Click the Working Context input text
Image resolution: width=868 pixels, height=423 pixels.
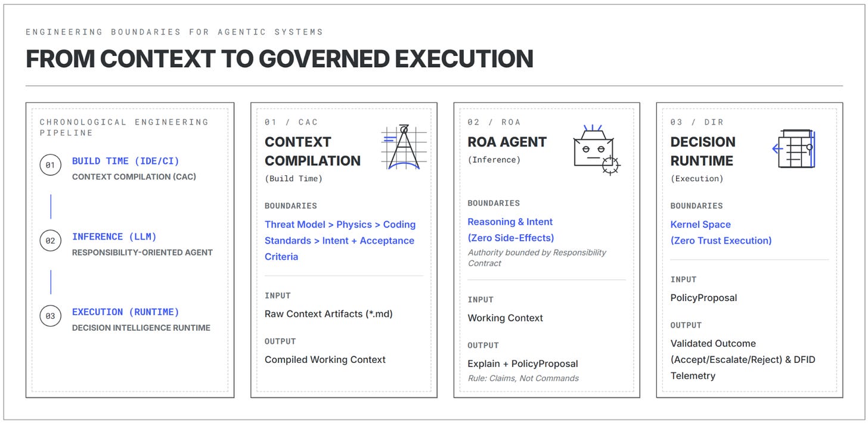coord(505,318)
